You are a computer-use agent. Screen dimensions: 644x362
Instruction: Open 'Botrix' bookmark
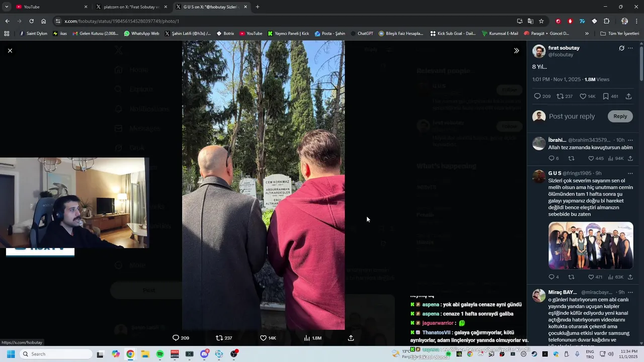tap(225, 34)
